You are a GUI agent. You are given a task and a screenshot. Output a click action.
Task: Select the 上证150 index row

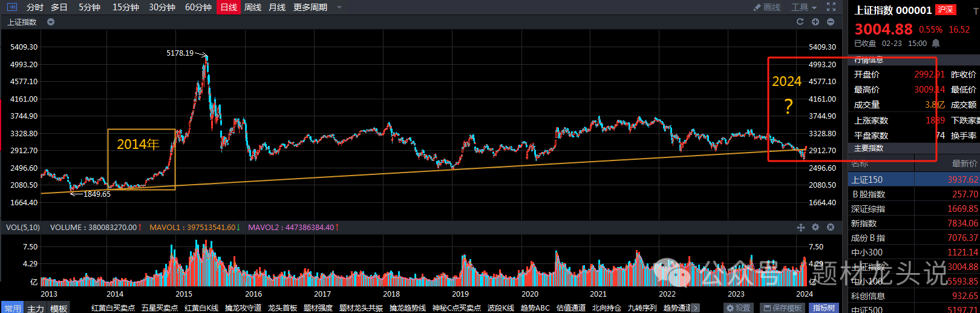[913, 180]
